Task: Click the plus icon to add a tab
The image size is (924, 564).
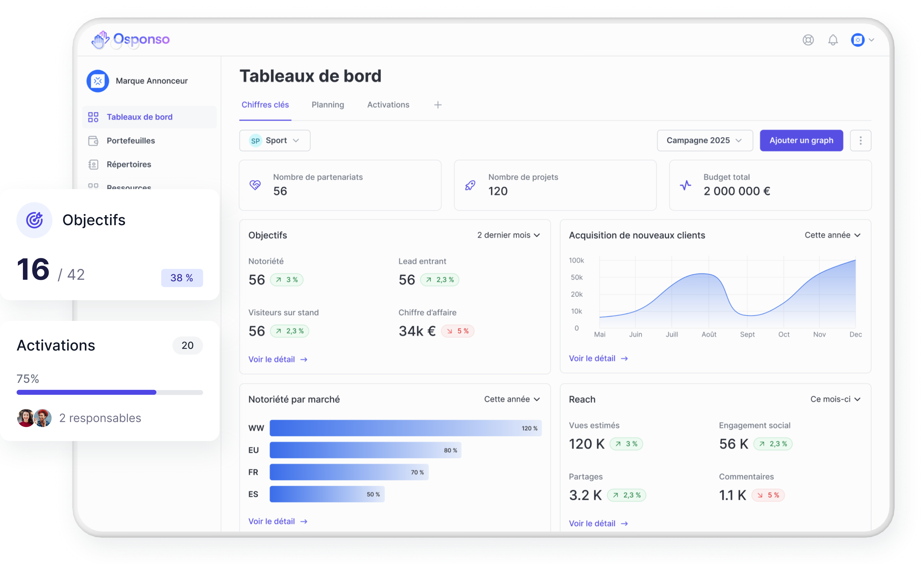Action: click(x=437, y=105)
